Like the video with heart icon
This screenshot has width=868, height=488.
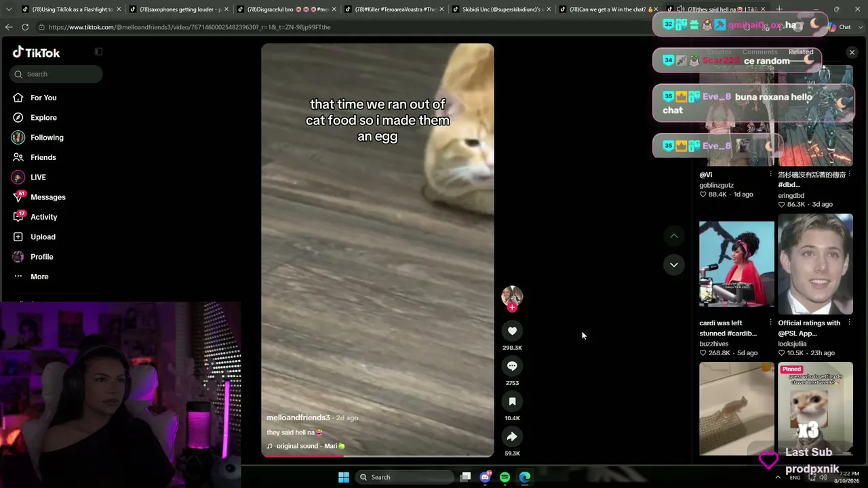pos(512,331)
